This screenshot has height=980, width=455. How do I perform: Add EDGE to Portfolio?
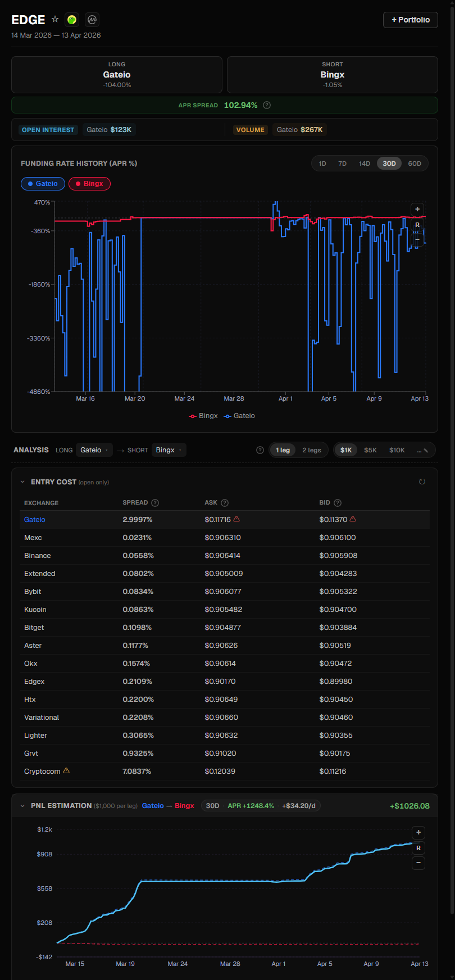411,20
